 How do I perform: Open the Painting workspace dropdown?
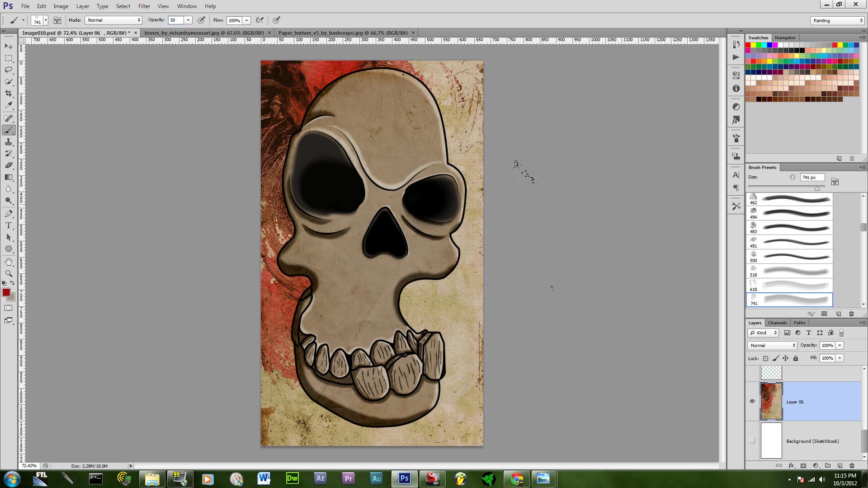click(x=837, y=21)
